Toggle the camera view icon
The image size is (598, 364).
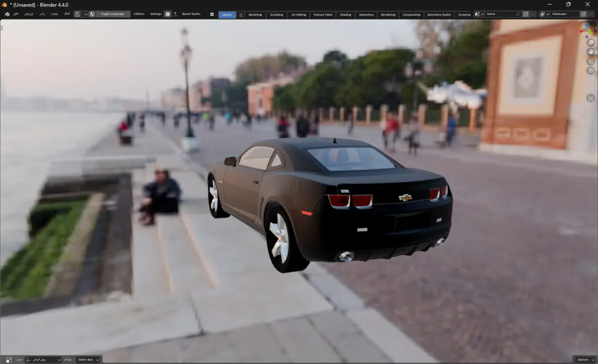(x=591, y=61)
